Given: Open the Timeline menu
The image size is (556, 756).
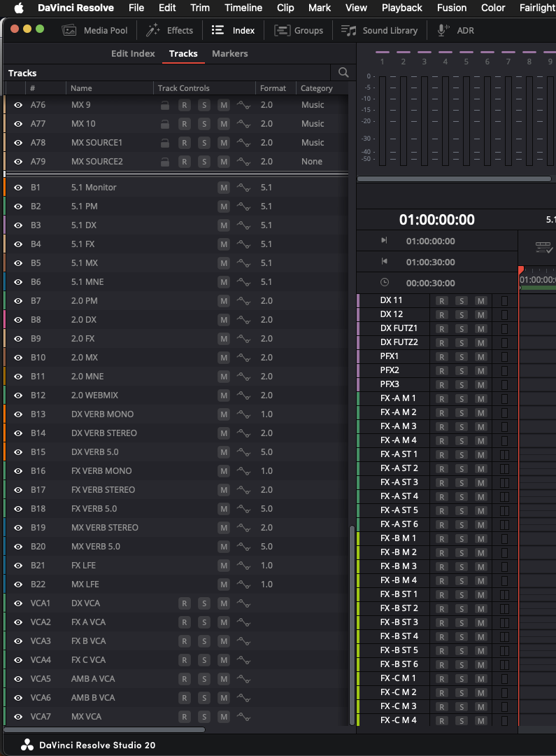Looking at the screenshot, I should (x=243, y=8).
